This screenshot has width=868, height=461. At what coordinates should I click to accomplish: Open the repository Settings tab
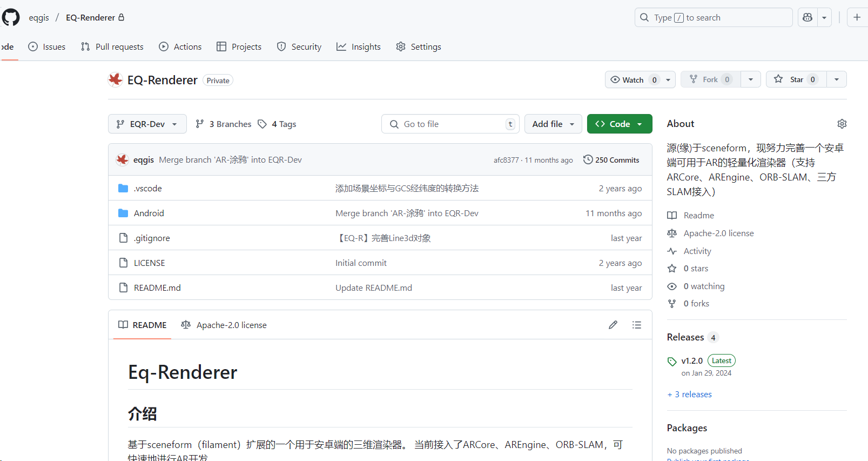point(418,46)
